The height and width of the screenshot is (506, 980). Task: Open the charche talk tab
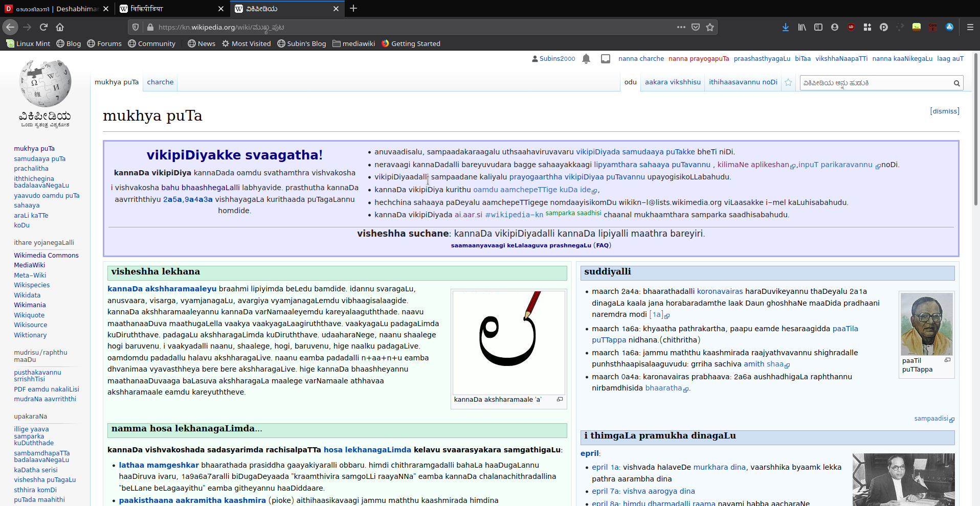(x=160, y=82)
